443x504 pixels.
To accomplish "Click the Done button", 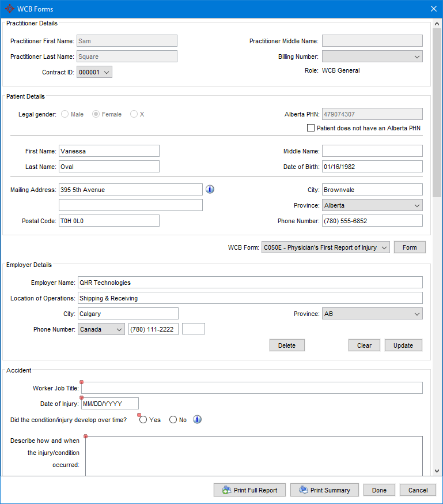I will 378,490.
